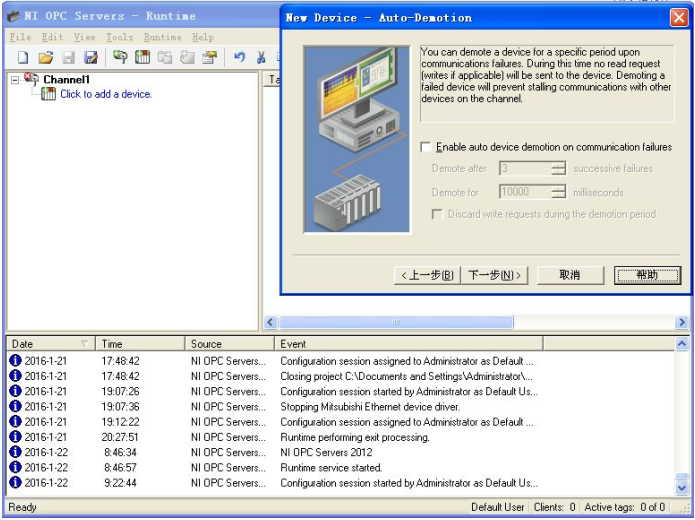Click info icon of NI OPC Servers 2012 row

pos(15,452)
